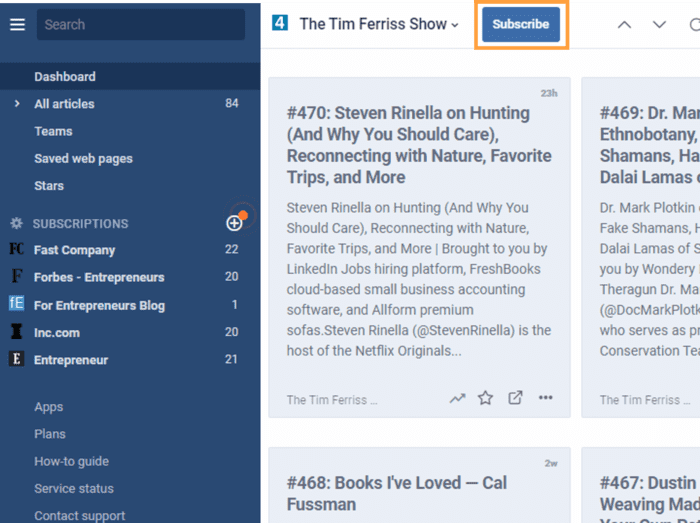The image size is (700, 523).
Task: Click the Inc.com favicon
Action: [x=17, y=332]
